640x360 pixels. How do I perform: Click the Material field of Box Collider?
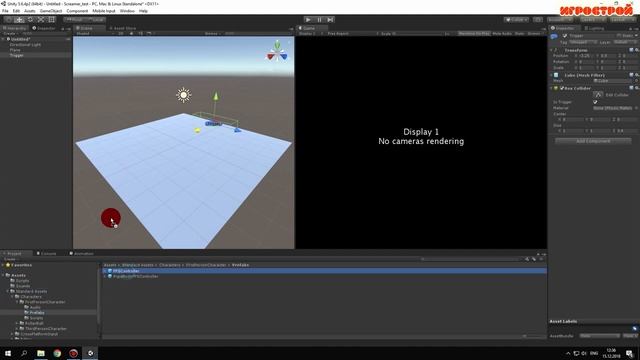613,108
